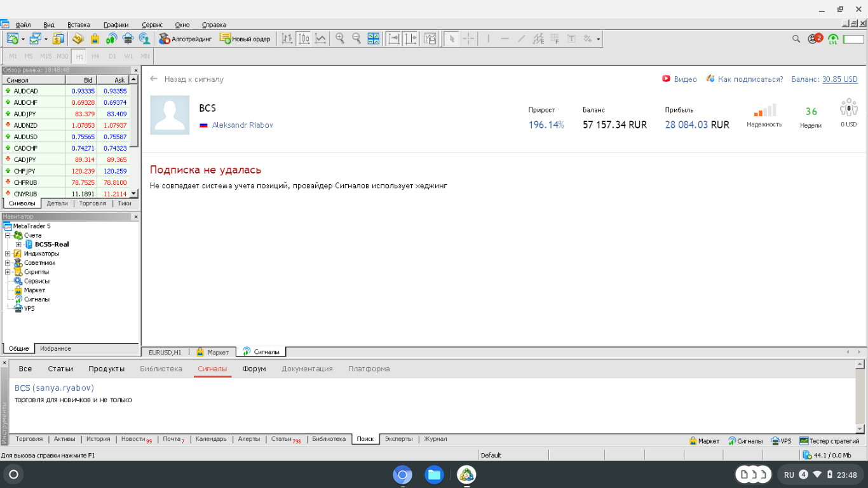The height and width of the screenshot is (488, 868).
Task: Open MQL5 account notifications icon
Action: point(815,38)
